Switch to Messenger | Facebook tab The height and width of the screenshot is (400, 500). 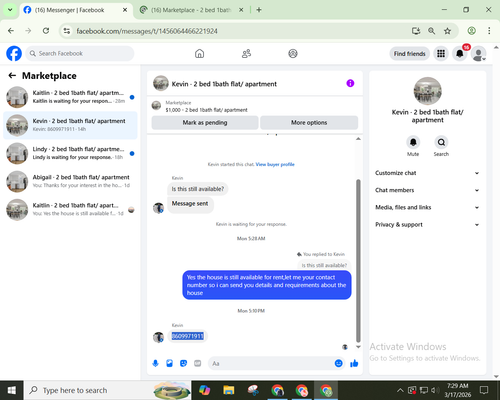pyautogui.click(x=76, y=10)
